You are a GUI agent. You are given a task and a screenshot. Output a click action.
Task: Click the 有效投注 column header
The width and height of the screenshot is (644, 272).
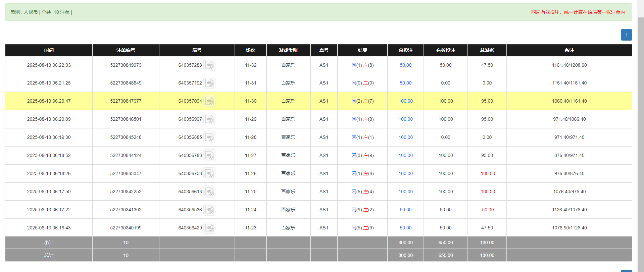(x=446, y=50)
